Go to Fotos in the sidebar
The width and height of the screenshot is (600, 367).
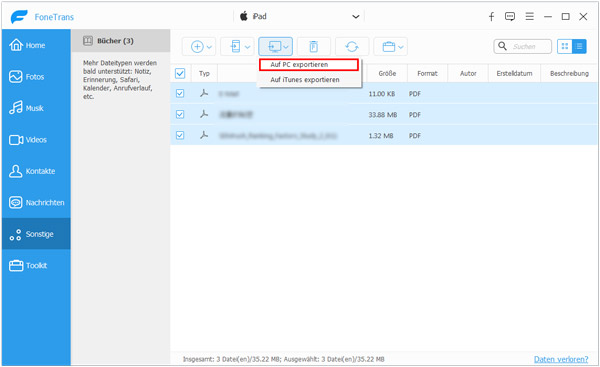click(x=36, y=77)
